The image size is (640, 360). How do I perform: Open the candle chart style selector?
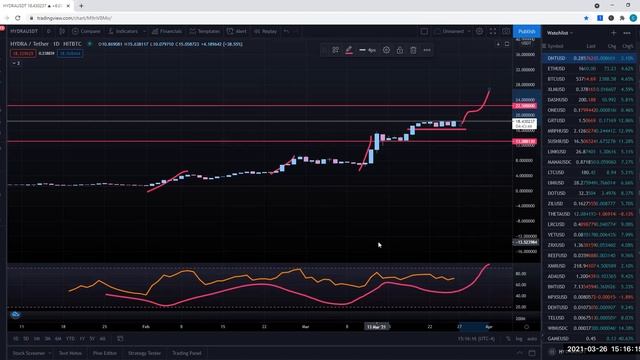62,31
